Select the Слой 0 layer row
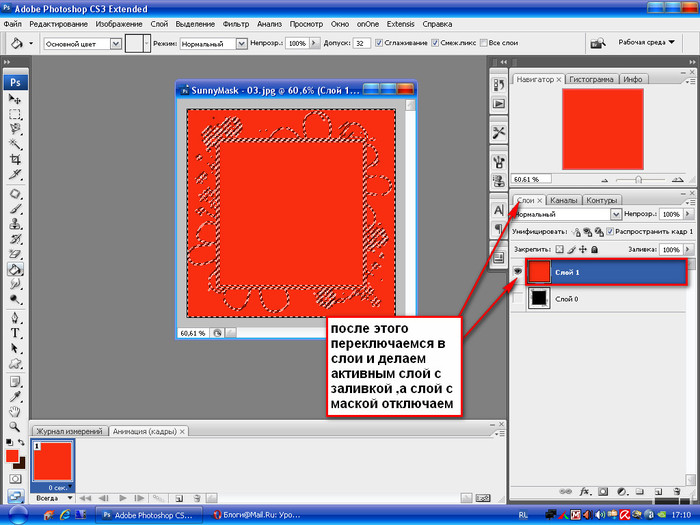 pos(598,299)
